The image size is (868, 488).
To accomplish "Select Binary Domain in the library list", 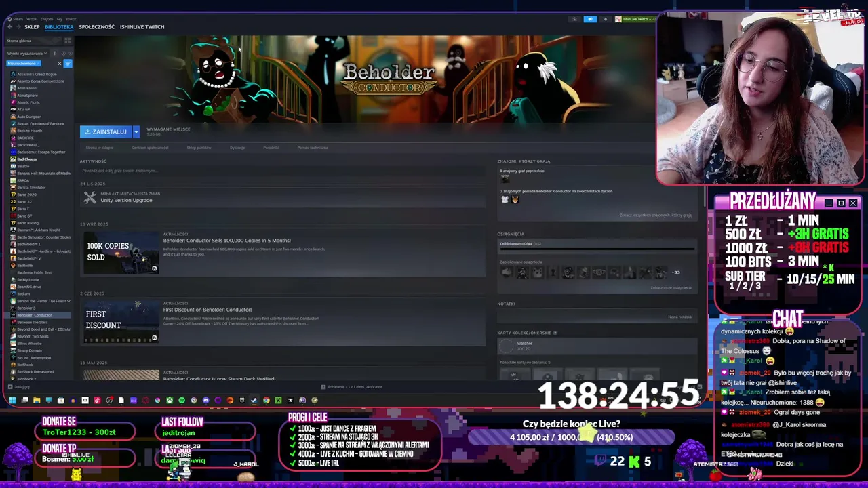I will [x=29, y=350].
